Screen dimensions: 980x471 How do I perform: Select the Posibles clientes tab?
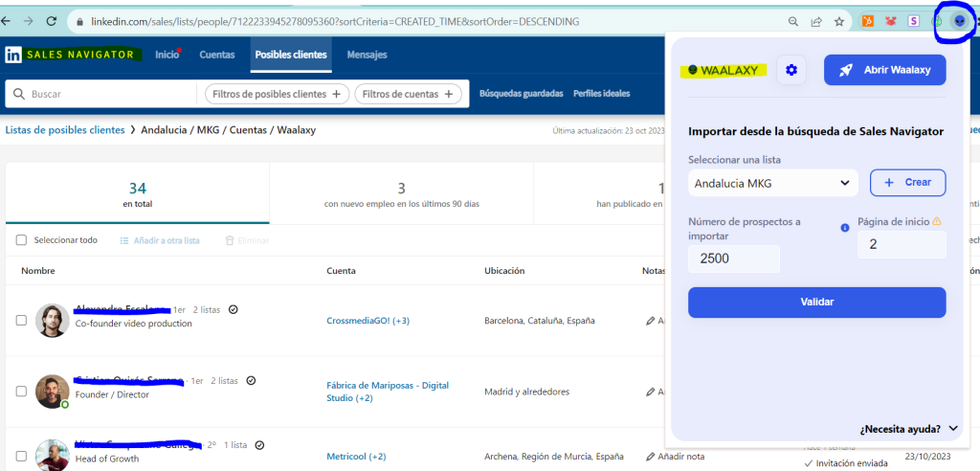(291, 55)
